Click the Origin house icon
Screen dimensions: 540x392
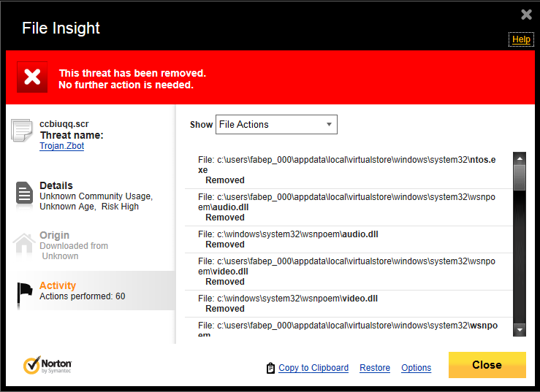click(x=24, y=244)
